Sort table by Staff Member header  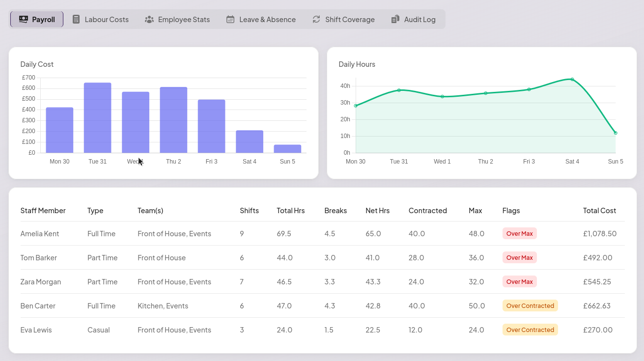(x=43, y=210)
